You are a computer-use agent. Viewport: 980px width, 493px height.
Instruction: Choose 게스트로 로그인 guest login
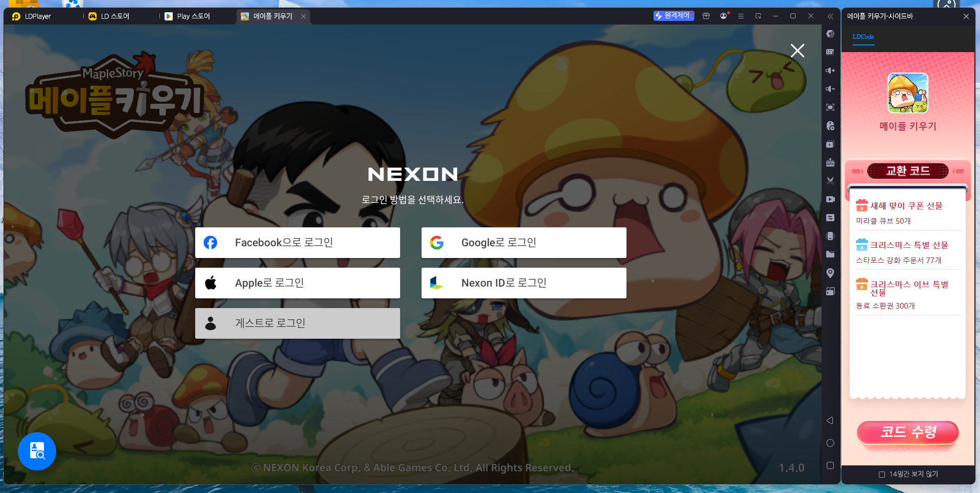tap(297, 323)
